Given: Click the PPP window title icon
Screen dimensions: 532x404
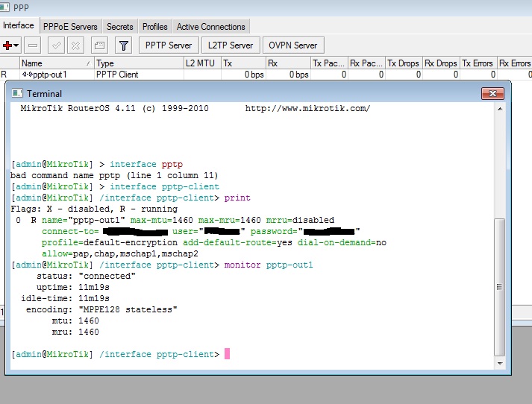Looking at the screenshot, I should pos(4,7).
